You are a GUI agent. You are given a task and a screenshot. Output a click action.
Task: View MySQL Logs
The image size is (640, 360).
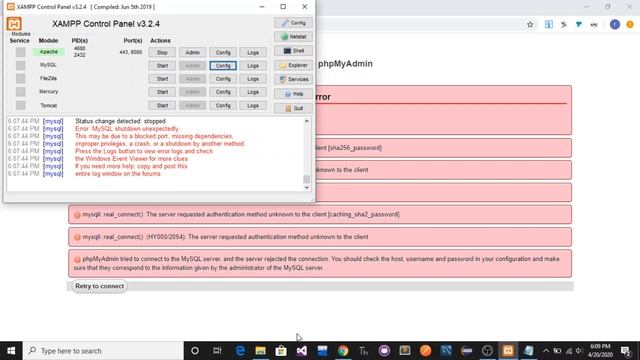point(253,66)
